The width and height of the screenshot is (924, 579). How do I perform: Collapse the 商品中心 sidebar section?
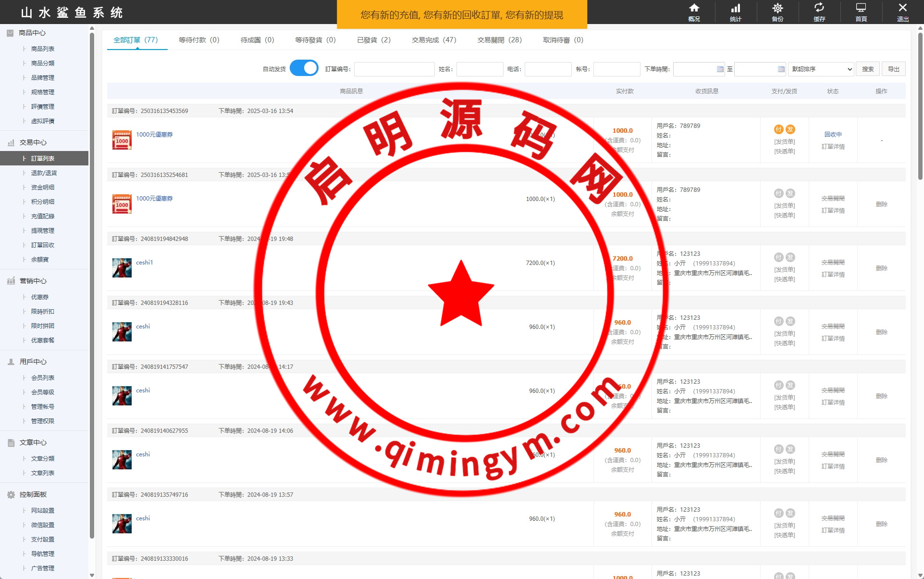32,33
